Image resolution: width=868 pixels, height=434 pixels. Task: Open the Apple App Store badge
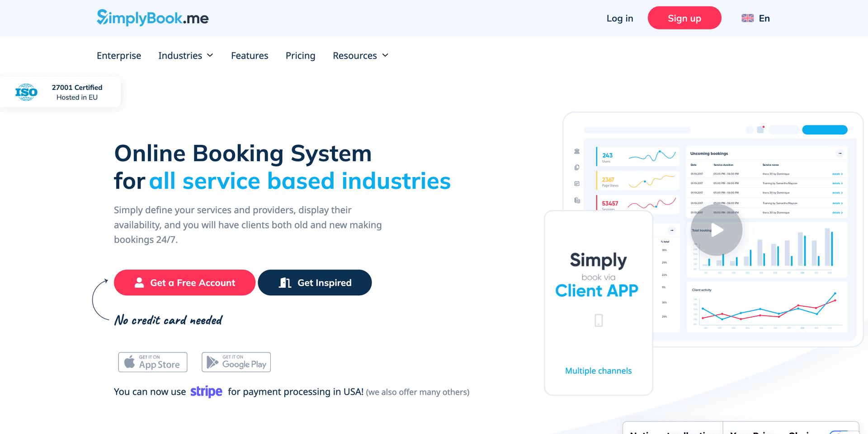click(153, 362)
